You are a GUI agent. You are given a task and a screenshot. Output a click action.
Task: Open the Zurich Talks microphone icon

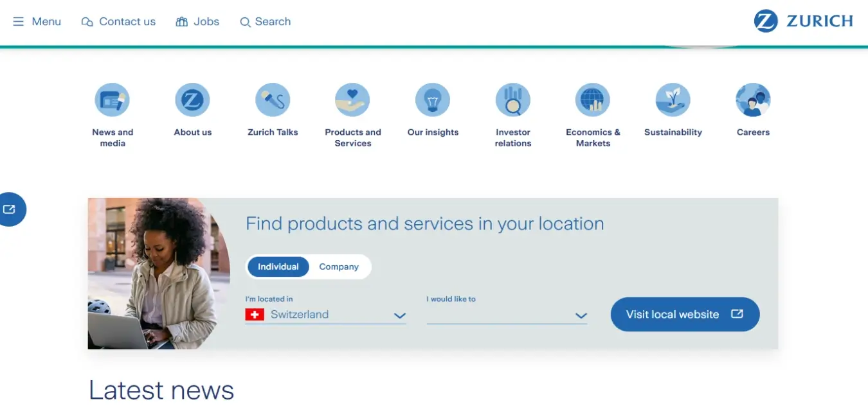(273, 100)
